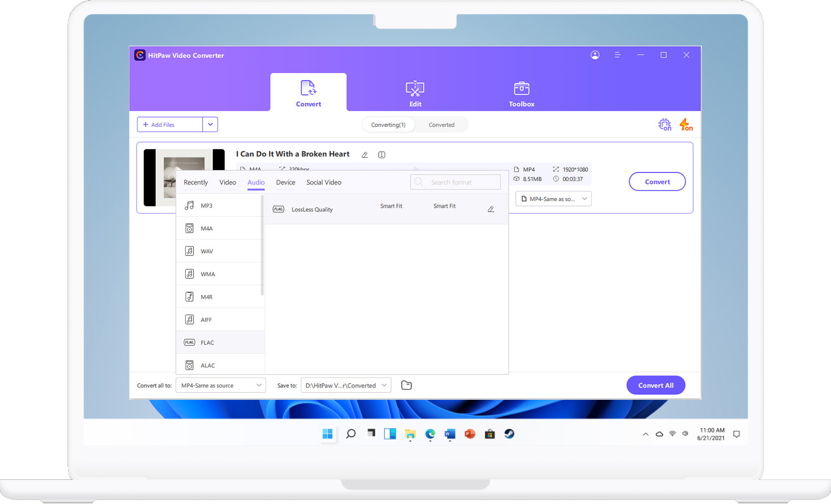Switch to the Edit tab

click(415, 94)
